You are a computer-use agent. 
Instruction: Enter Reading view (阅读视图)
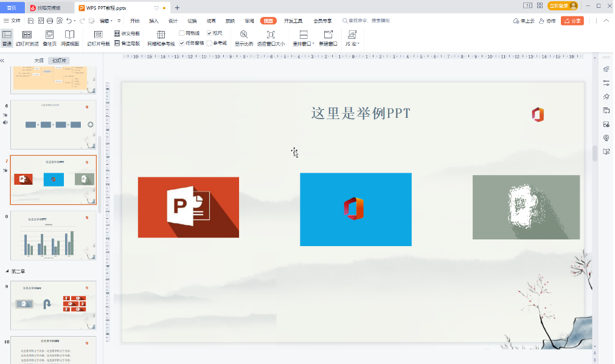point(69,38)
